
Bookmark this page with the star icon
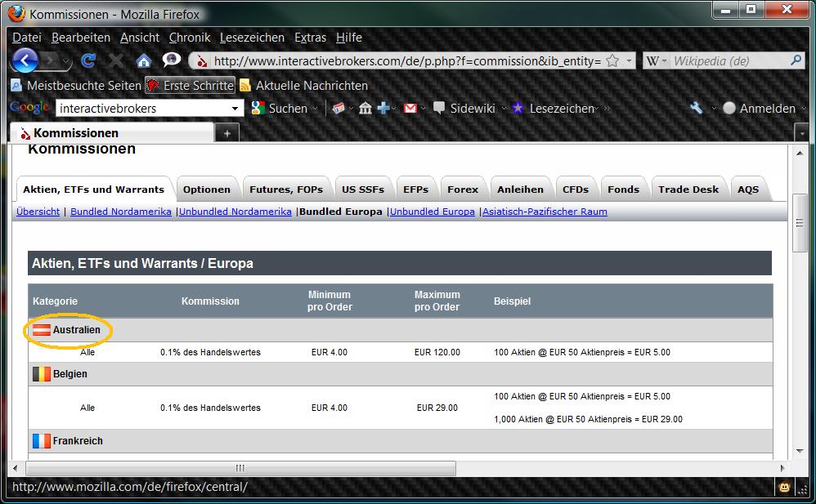tap(612, 60)
